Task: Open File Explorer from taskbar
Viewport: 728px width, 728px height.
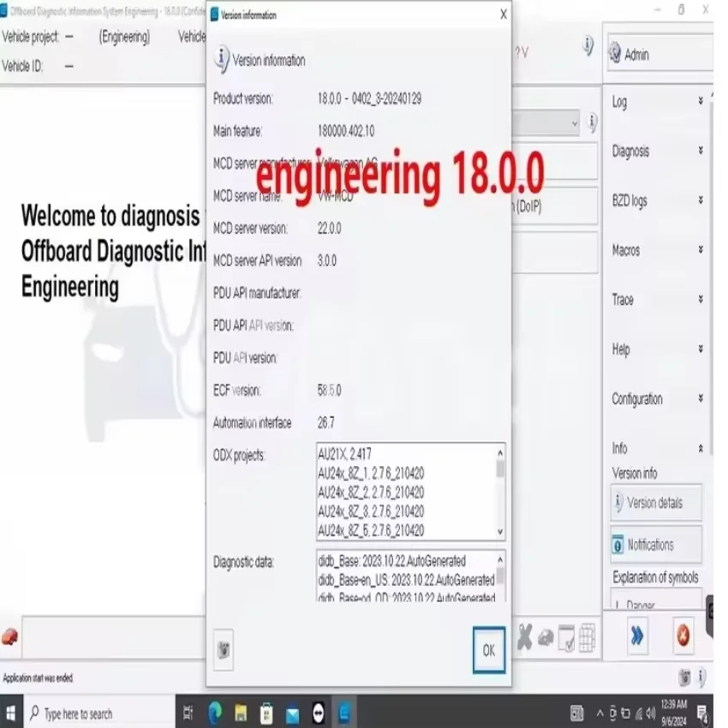Action: [241, 713]
